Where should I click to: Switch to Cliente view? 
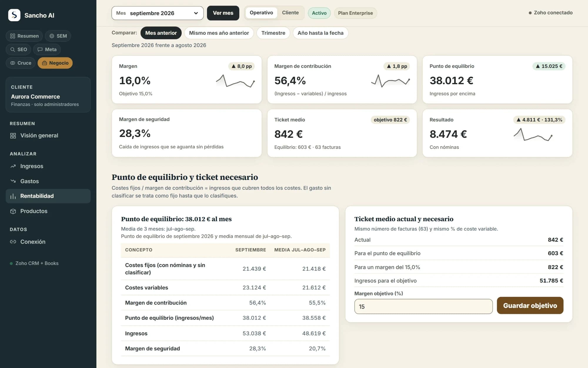[x=290, y=13]
